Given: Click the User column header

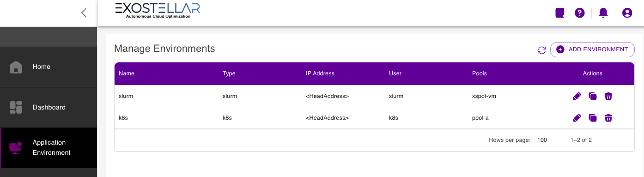Looking at the screenshot, I should point(395,73).
